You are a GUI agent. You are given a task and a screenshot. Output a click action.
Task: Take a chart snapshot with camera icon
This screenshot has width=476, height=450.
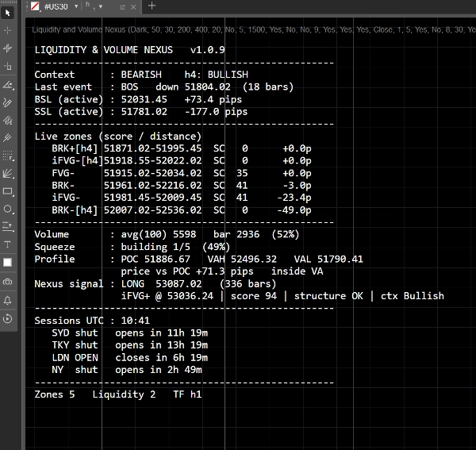tap(8, 282)
